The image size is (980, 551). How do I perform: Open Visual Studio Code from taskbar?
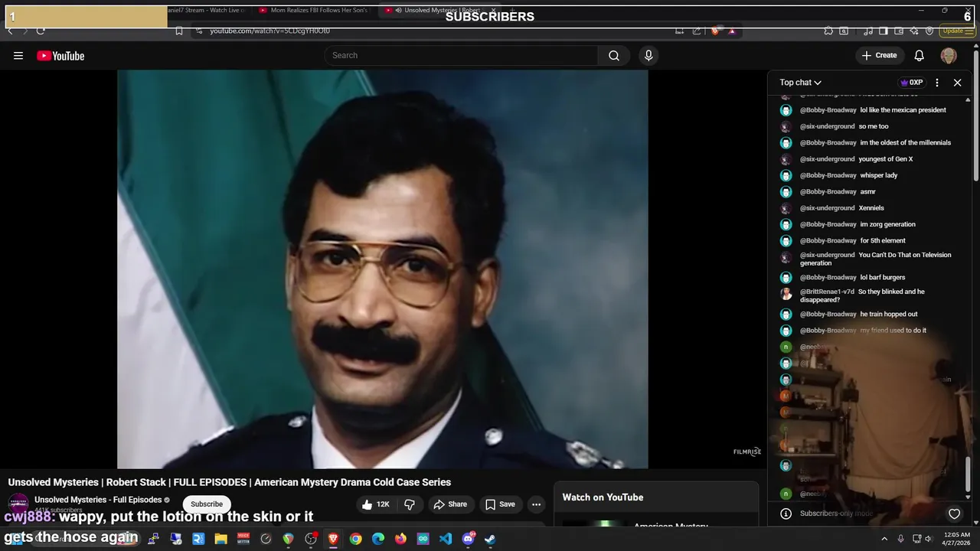point(446,539)
